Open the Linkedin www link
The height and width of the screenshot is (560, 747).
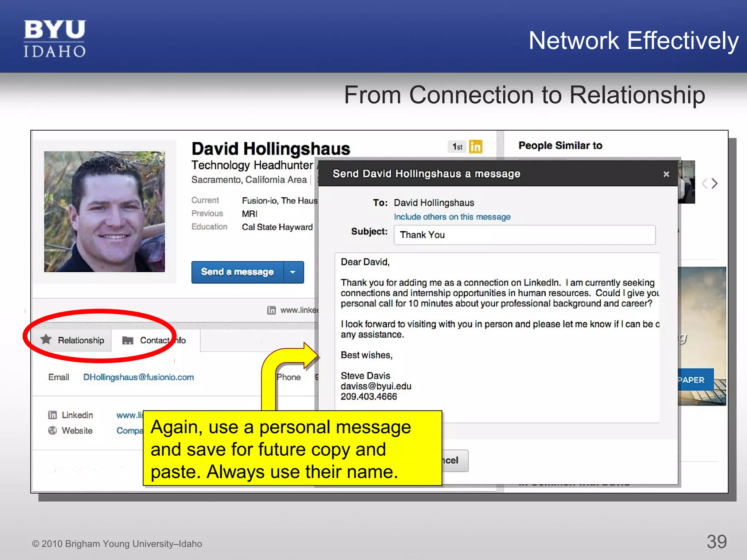[129, 415]
